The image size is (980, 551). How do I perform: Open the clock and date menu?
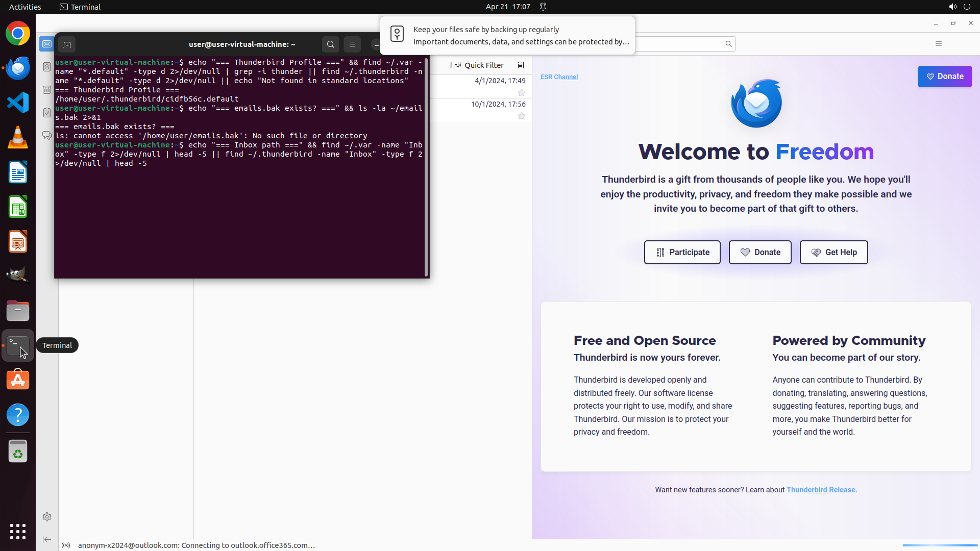coord(507,7)
